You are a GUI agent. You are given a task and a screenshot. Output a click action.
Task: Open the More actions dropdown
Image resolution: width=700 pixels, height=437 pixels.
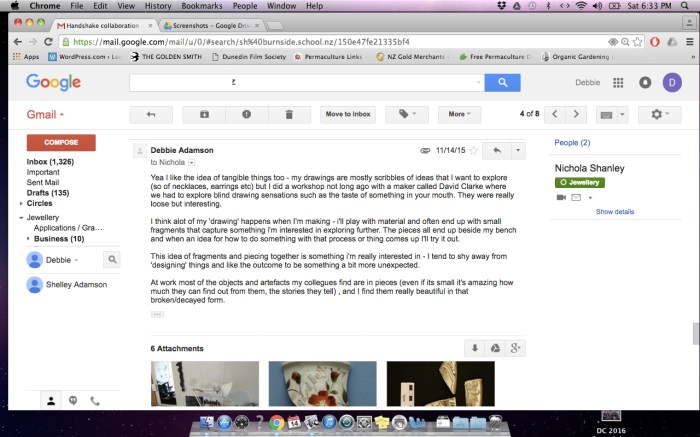pos(460,114)
